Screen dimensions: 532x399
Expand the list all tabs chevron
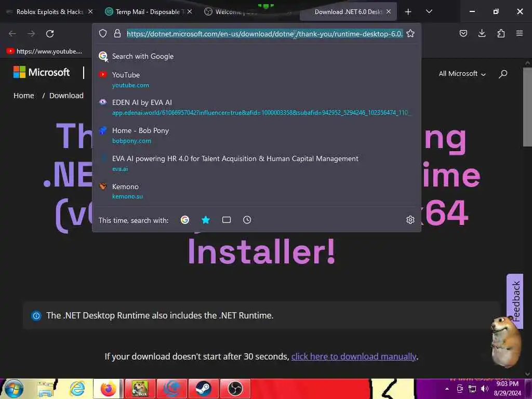point(429,11)
